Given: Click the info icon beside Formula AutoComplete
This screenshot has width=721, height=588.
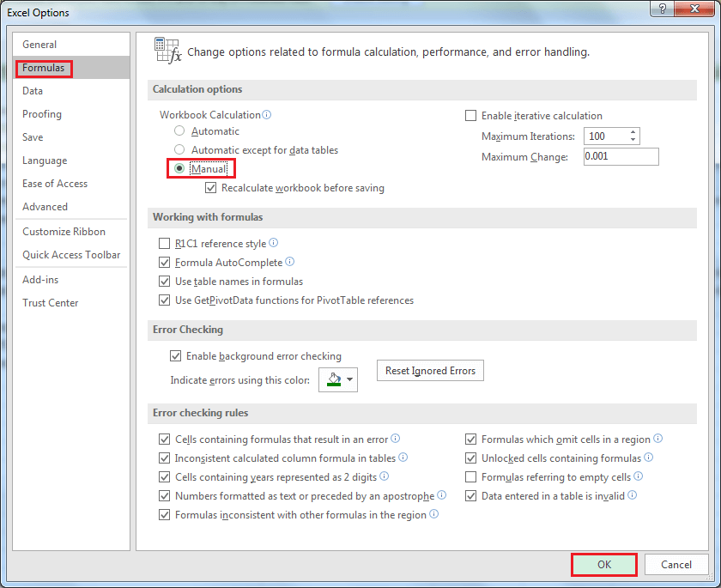Looking at the screenshot, I should pos(290,262).
